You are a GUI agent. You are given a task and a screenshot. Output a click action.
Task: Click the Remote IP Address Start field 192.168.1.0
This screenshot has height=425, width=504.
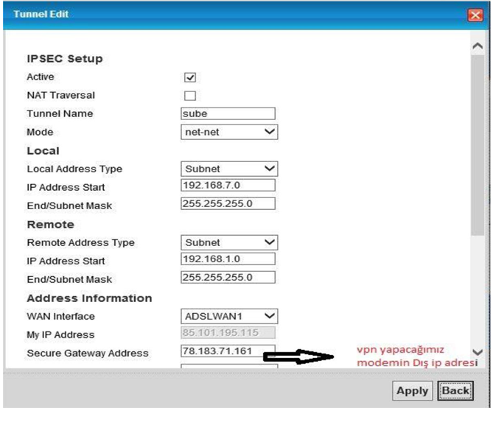coord(228,259)
